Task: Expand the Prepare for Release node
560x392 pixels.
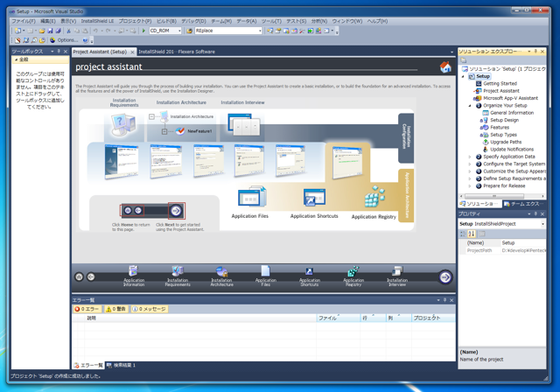Action: 470,186
